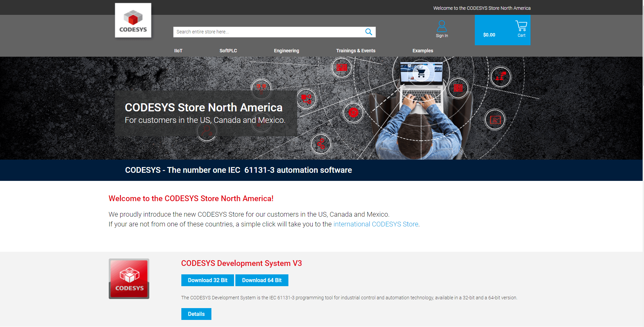Open the Engineering menu

[x=286, y=51]
